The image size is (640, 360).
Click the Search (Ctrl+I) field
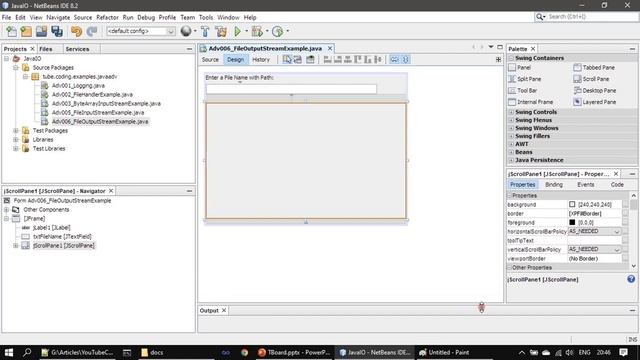(592, 17)
